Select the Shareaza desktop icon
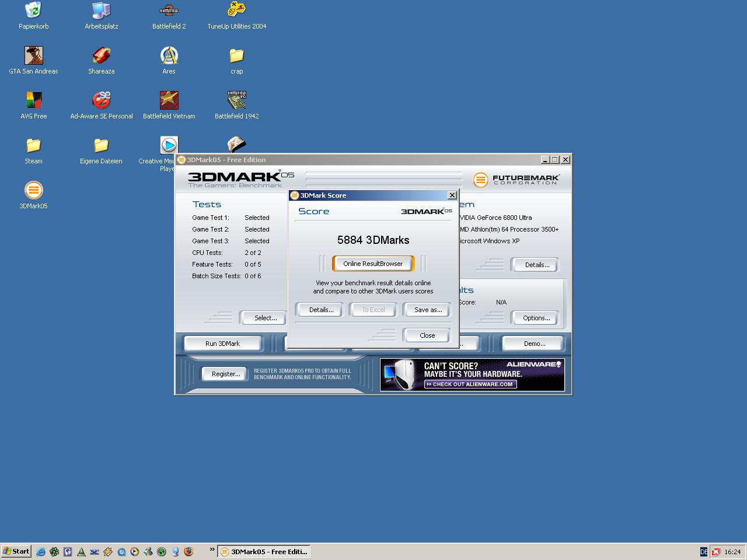Image resolution: width=747 pixels, height=560 pixels. (101, 61)
